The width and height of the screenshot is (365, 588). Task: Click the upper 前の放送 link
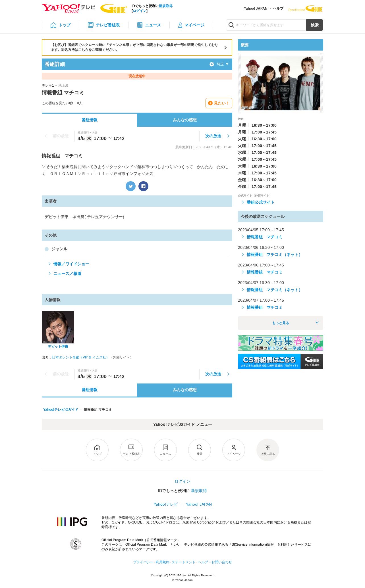click(x=57, y=136)
